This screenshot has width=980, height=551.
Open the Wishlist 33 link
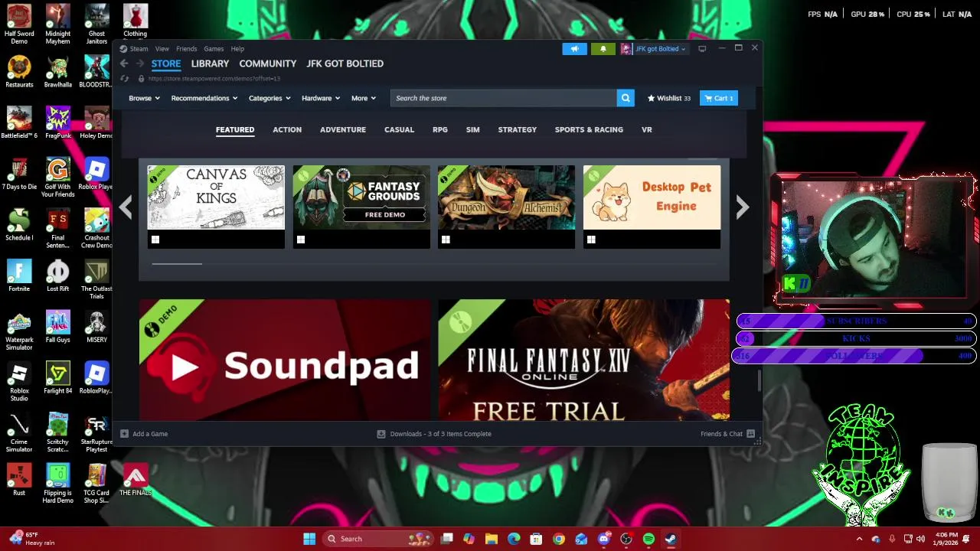tap(669, 98)
